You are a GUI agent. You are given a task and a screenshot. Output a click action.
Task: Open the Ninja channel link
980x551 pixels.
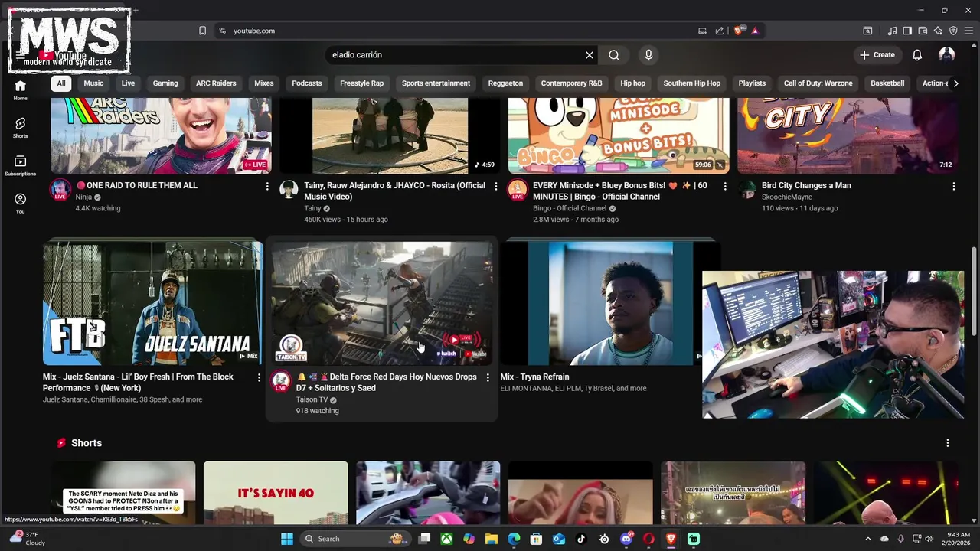[x=83, y=197]
